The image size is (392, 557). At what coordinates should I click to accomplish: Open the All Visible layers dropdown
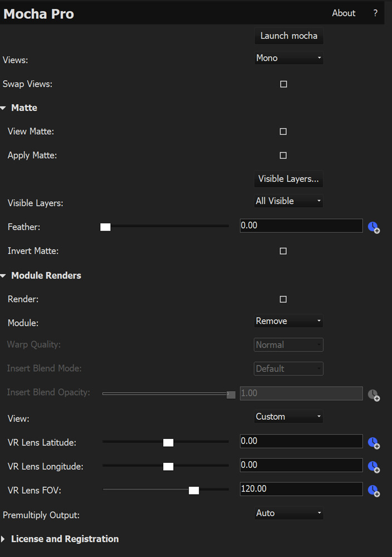point(288,201)
